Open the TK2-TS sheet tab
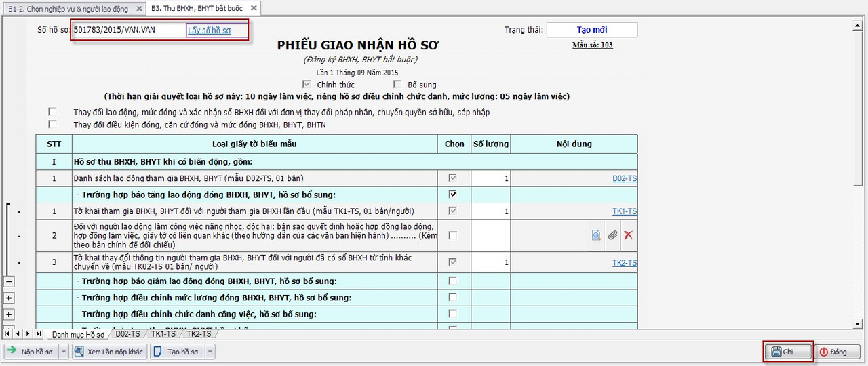 point(198,334)
